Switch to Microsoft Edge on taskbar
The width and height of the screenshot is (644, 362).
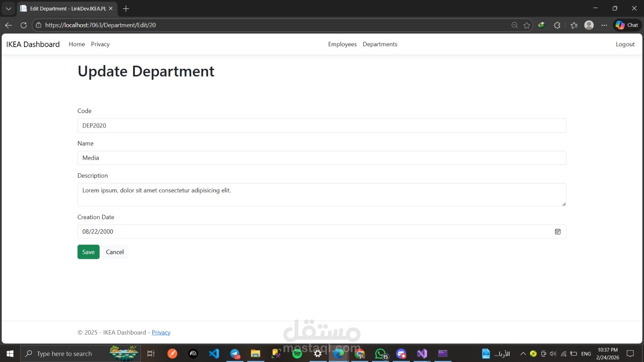339,354
